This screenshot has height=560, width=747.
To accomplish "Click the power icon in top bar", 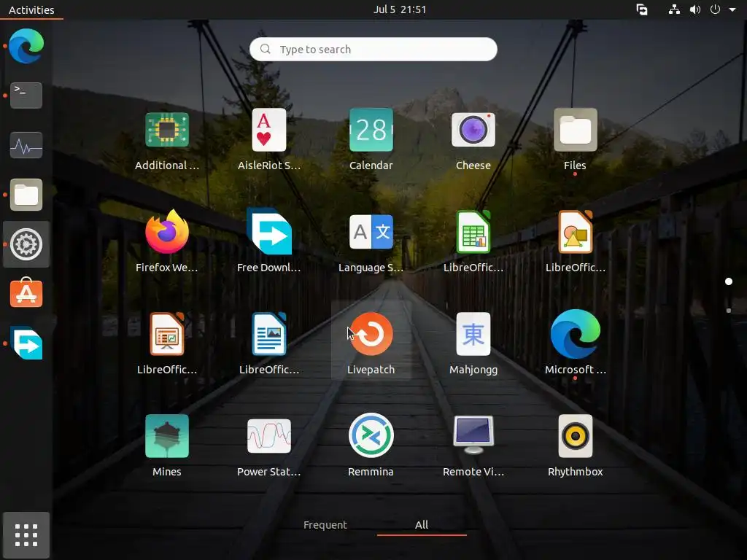I will pos(715,9).
